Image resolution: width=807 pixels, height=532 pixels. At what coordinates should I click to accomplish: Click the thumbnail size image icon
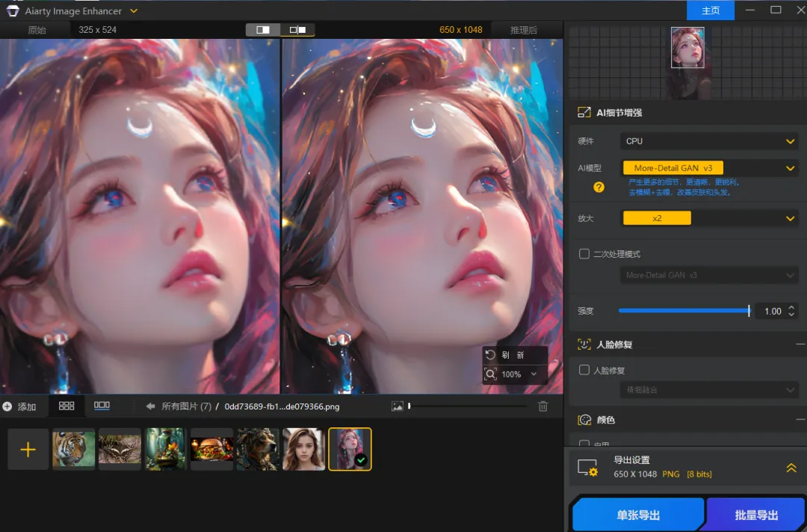pos(398,406)
